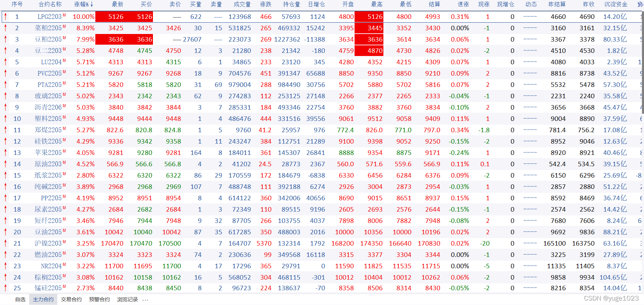644x305 pixels.
Task: Click the 104.65亿 funds value for 棕榈2205
Action: pos(613,278)
